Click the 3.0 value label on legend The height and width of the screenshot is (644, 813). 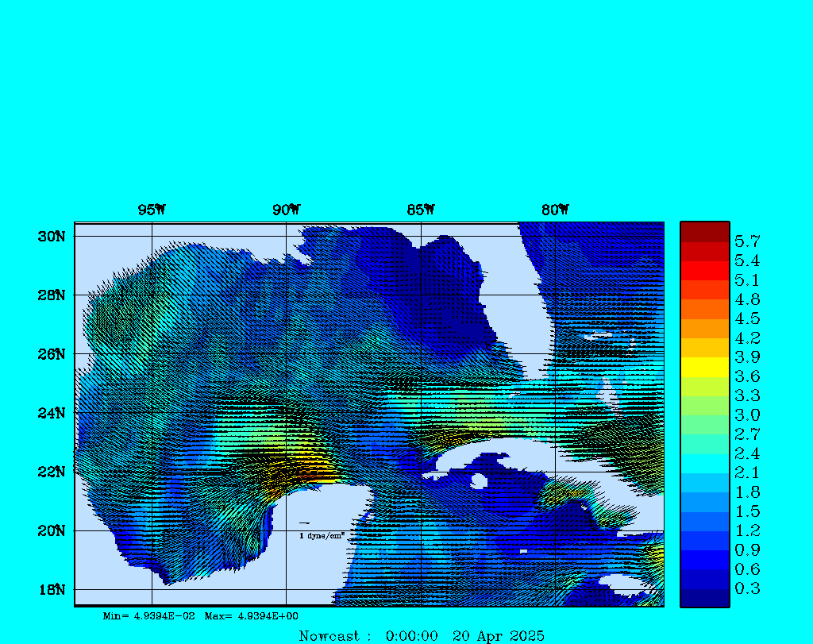pyautogui.click(x=747, y=415)
